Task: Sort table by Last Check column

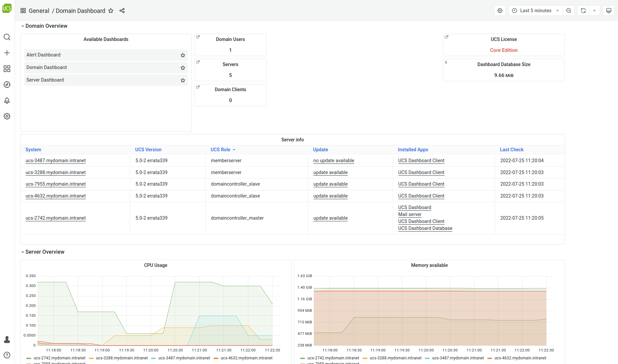Action: pos(512,150)
